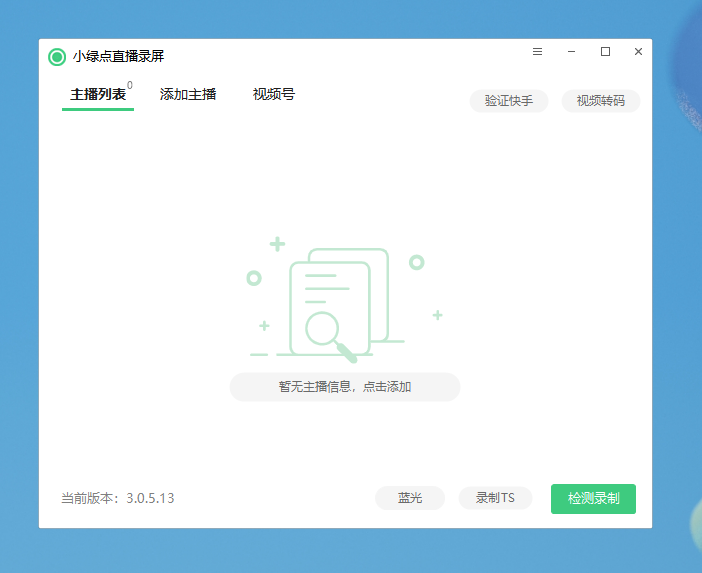The height and width of the screenshot is (573, 702).
Task: Minimize the 小绿点直播录屏 window
Action: coord(571,52)
